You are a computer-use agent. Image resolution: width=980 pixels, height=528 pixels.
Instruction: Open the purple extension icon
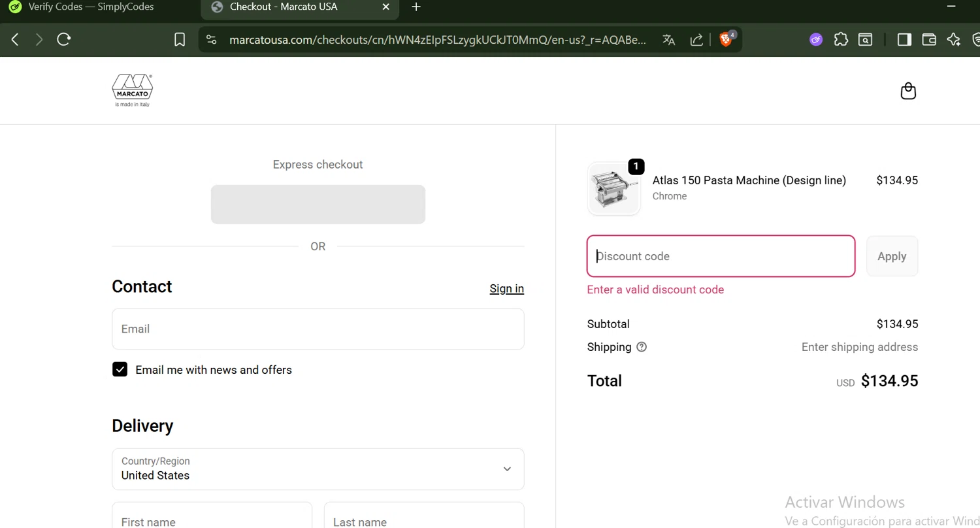point(816,40)
